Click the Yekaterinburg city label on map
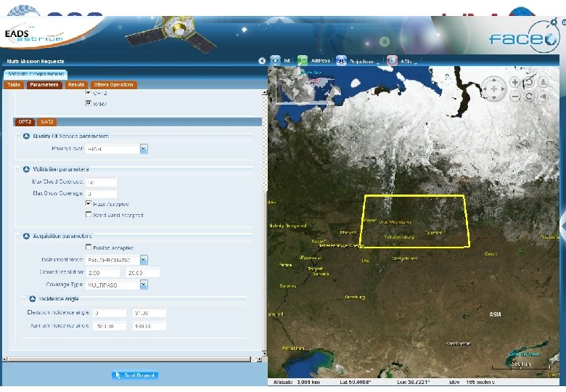 tap(399, 237)
